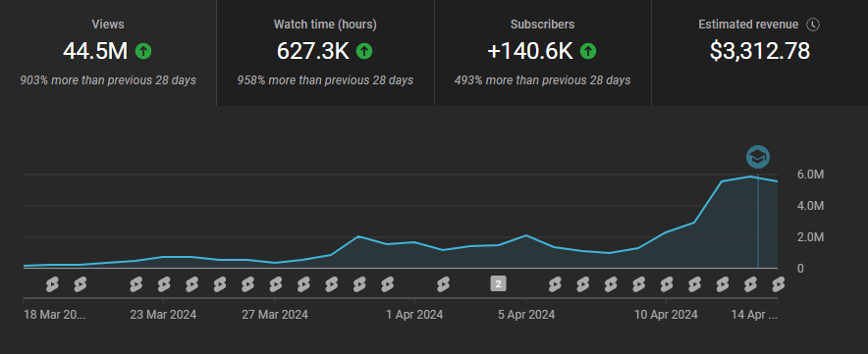Viewport: 868px width, 354px height.
Task: Click the Shorts icon for 25 March
Action: pos(220,284)
